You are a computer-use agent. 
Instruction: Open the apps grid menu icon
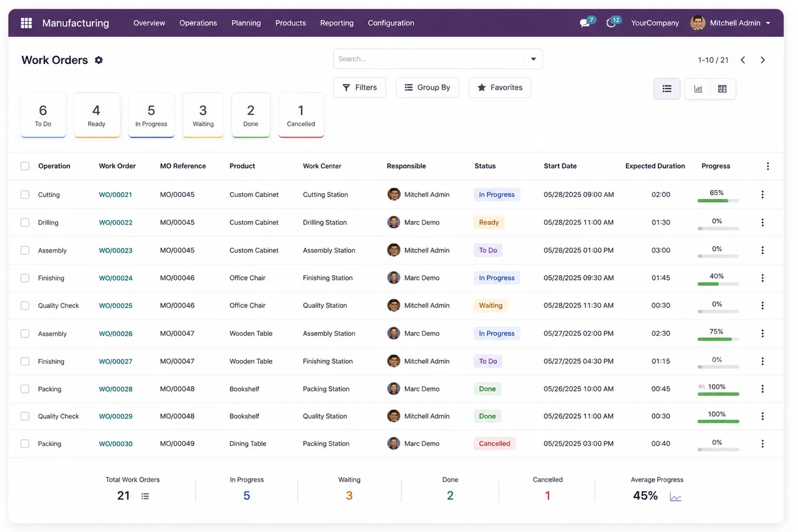click(x=26, y=23)
